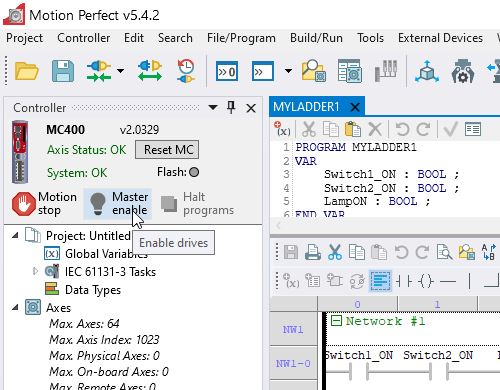Screen dimensions: 500x390
Task: Select the NW1-0 rung row header
Action: coord(293,363)
